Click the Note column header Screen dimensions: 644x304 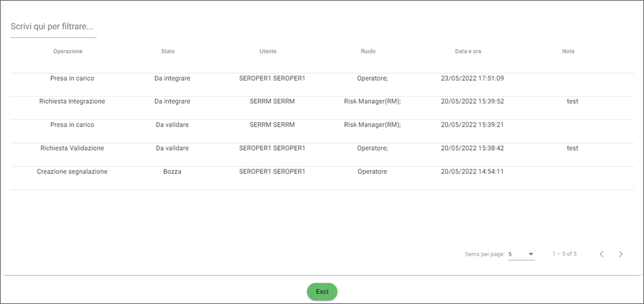click(x=568, y=51)
